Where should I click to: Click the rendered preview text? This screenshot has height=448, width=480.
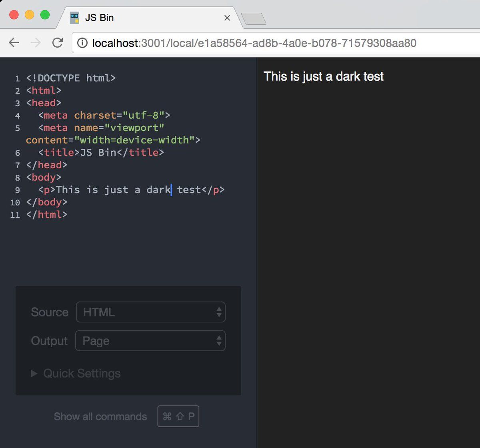tap(323, 76)
